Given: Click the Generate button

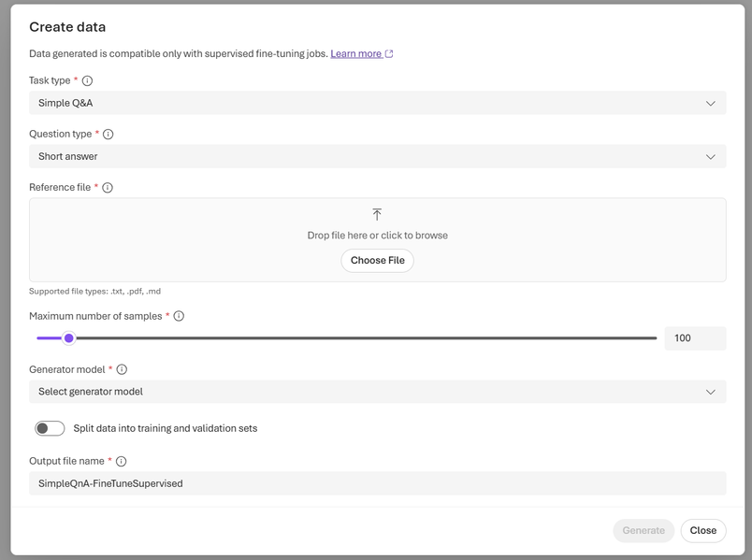Looking at the screenshot, I should (x=644, y=530).
